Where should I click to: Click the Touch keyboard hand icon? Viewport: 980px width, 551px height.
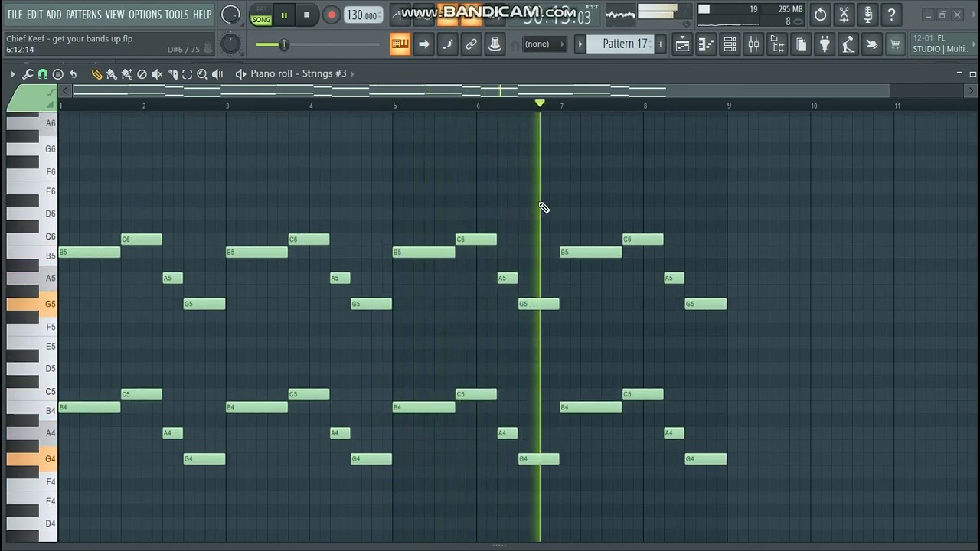tap(872, 44)
